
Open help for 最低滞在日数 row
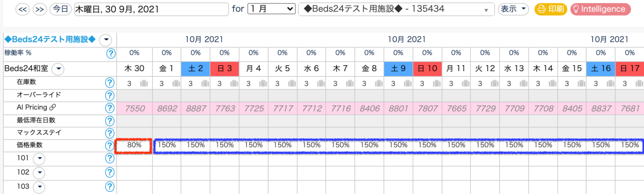point(110,121)
